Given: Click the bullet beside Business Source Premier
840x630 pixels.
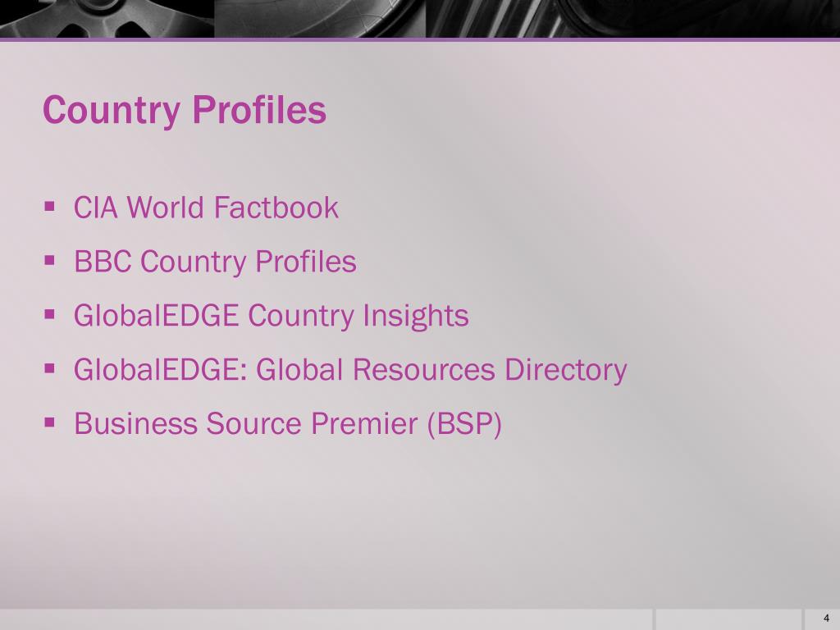Looking at the screenshot, I should tap(50, 422).
